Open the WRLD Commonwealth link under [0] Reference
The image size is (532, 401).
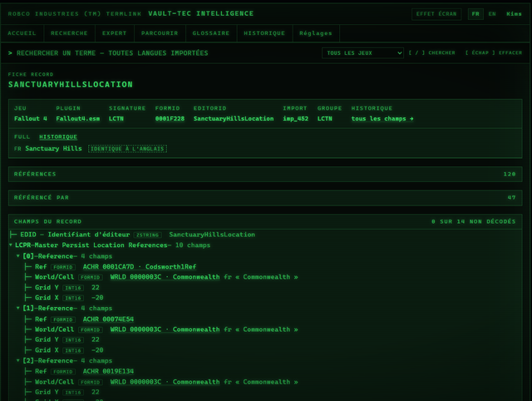[x=165, y=277]
